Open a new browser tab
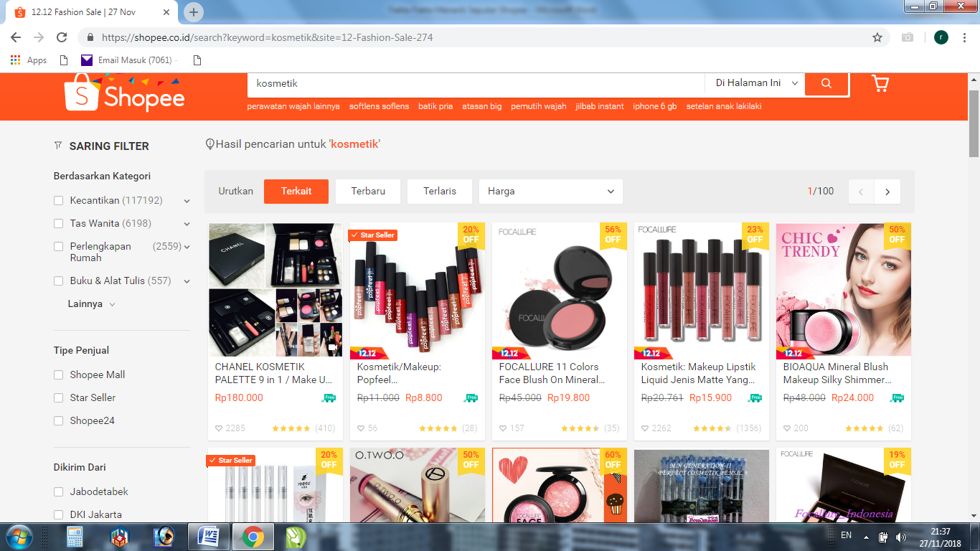This screenshot has width=980, height=551. point(194,12)
